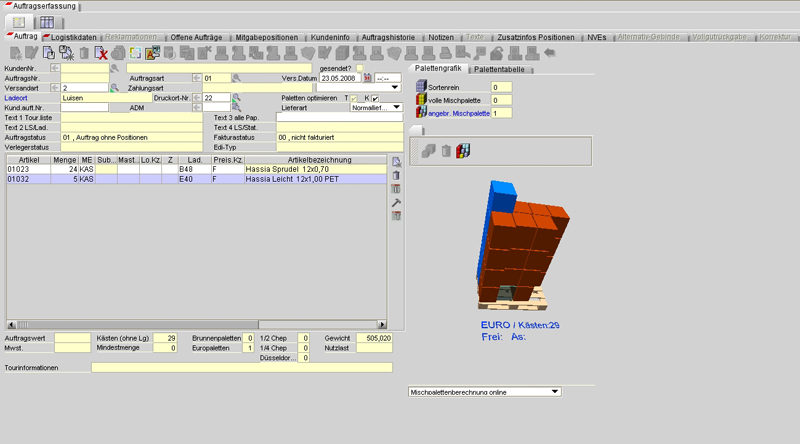Click the Sortenrein pallet cube icon
Image resolution: width=800 pixels, height=444 pixels.
[x=421, y=86]
